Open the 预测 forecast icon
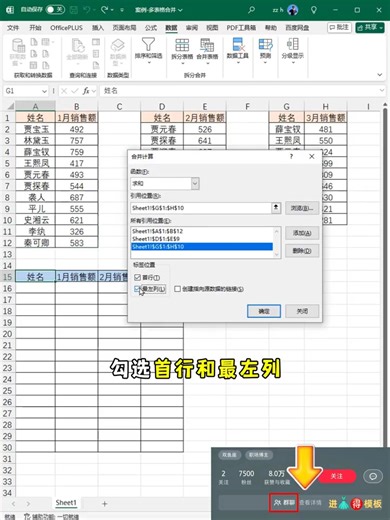The height and width of the screenshot is (520, 390). point(265,44)
